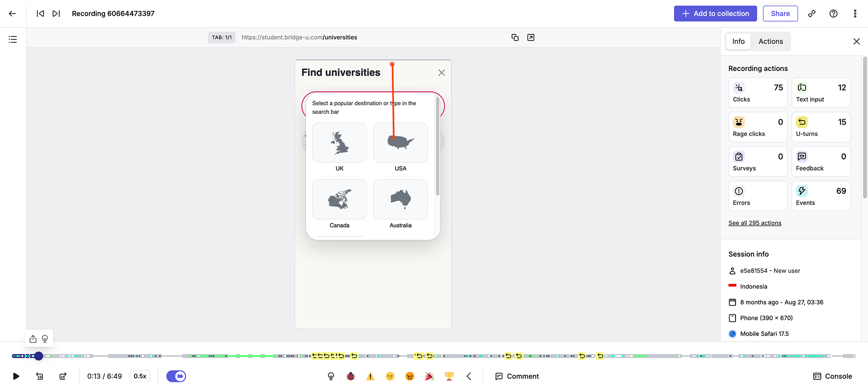Filter by Clicks action card
The image size is (868, 392).
[758, 93]
